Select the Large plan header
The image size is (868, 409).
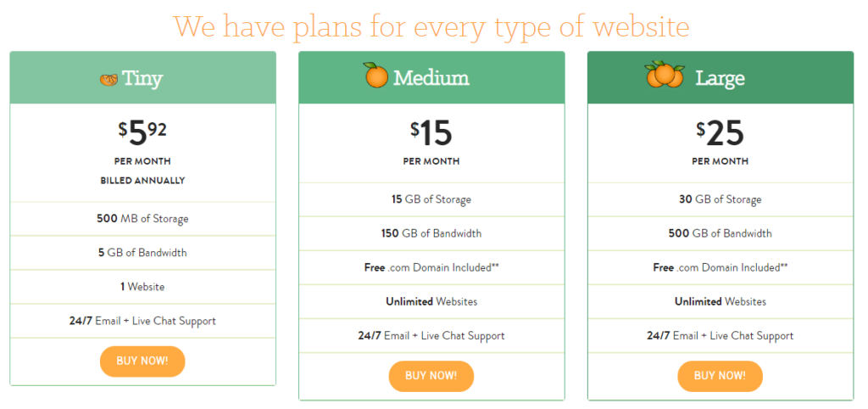721,77
